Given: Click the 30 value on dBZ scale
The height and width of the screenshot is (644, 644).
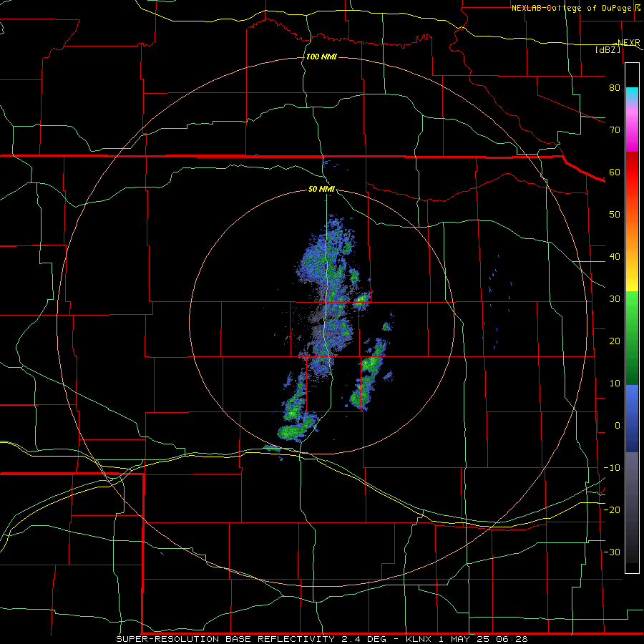Looking at the screenshot, I should point(615,299).
